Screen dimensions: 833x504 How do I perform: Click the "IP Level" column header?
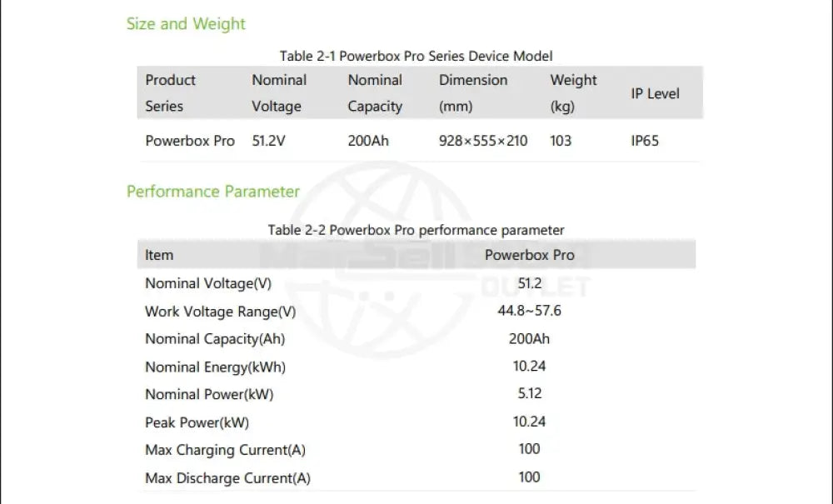(655, 93)
